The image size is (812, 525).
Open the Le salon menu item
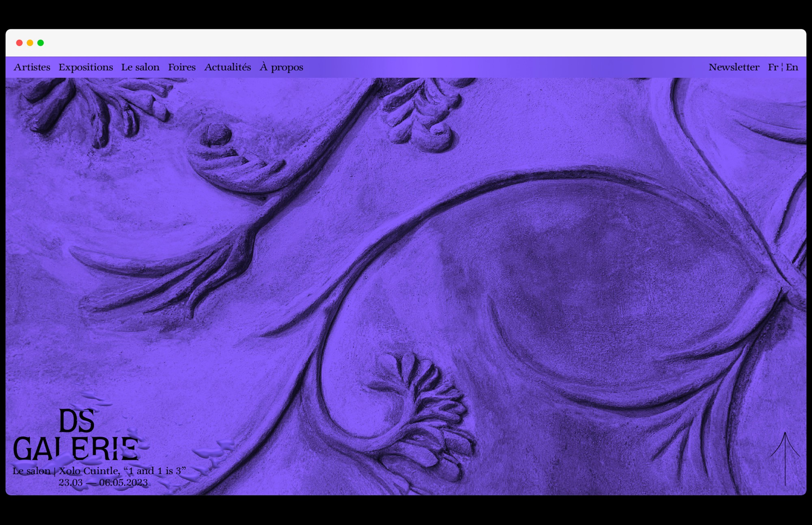(140, 67)
